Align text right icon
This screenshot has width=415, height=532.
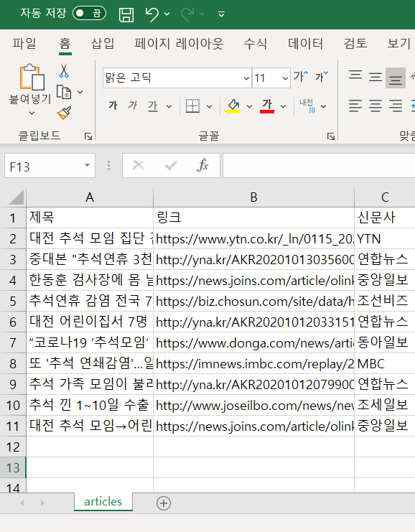(x=396, y=106)
